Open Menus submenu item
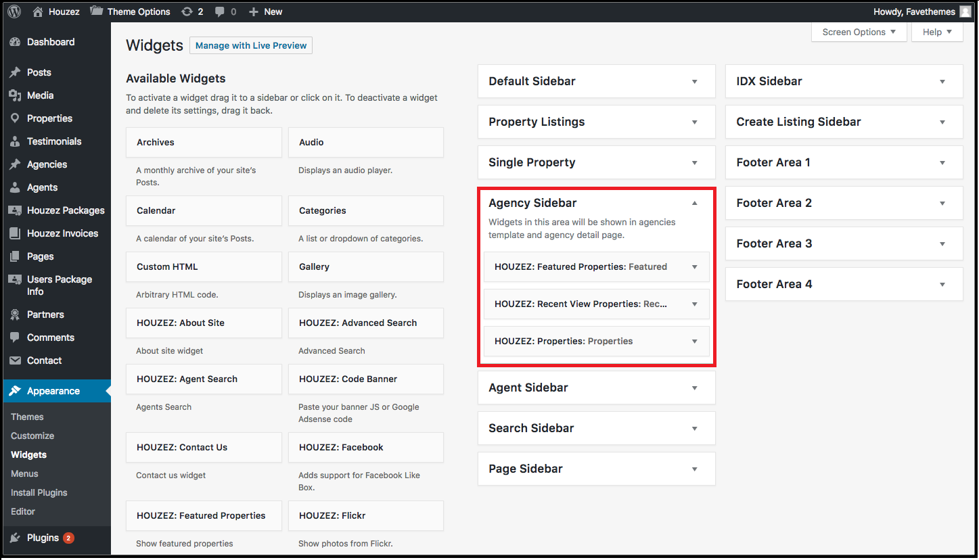 click(x=24, y=474)
